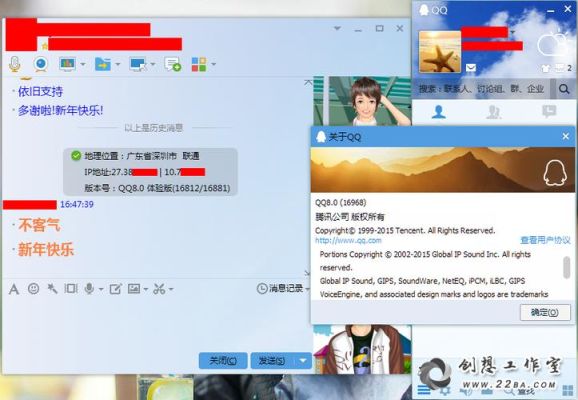578x400 pixels.
Task: Click the 地理位置 广东省深圳市 line
Action: coord(142,156)
